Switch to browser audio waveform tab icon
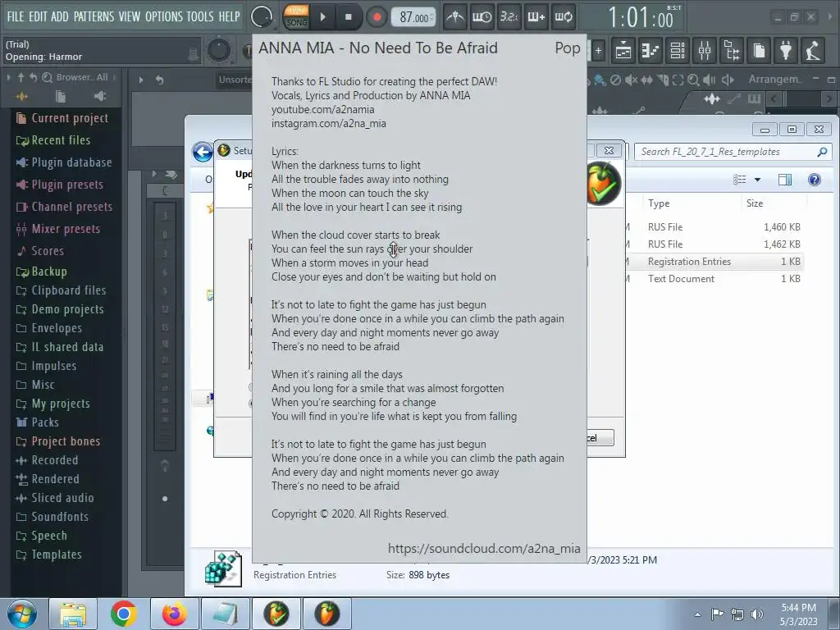 point(22,97)
